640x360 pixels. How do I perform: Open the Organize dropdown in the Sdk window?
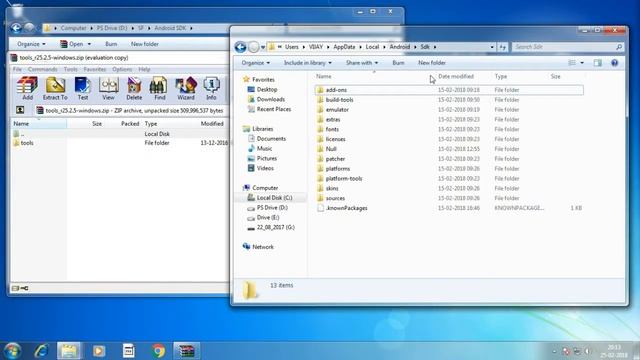[256, 63]
